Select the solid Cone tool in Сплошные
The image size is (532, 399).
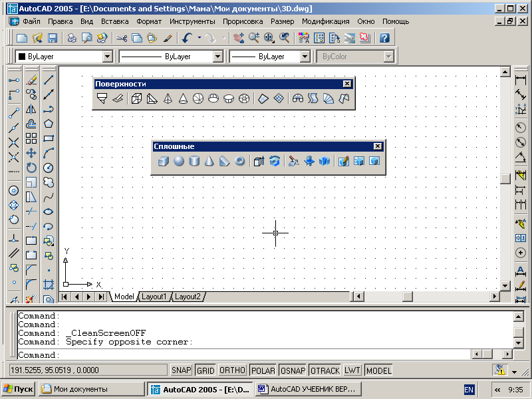coord(209,161)
